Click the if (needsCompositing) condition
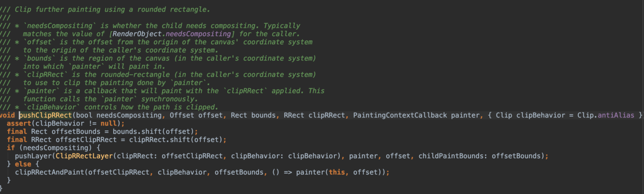This screenshot has height=194, width=644. (x=41, y=147)
